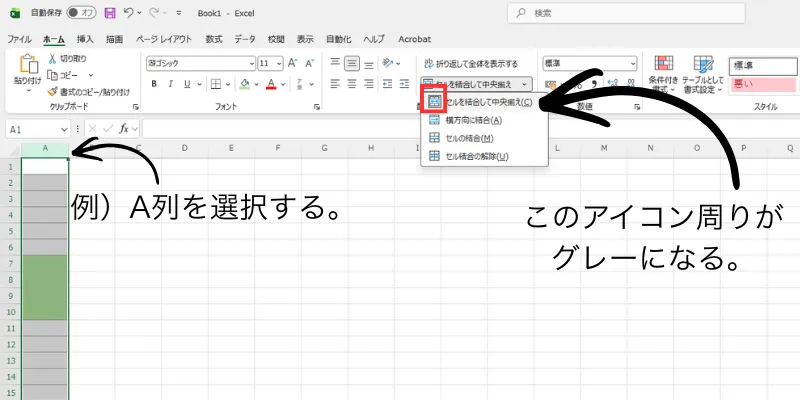Select column A header

pyautogui.click(x=45, y=148)
